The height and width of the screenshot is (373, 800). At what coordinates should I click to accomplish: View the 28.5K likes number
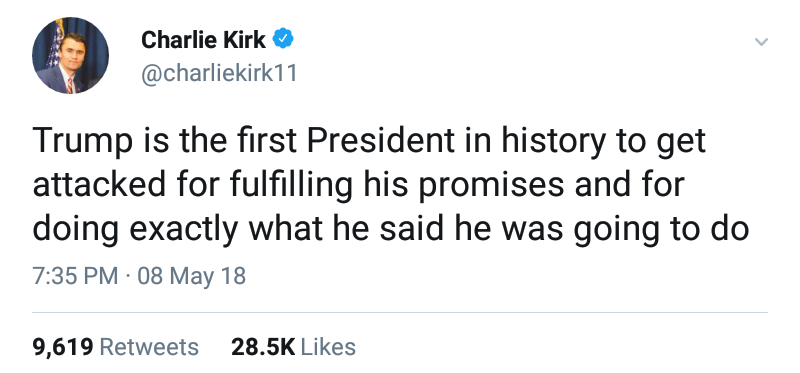(263, 347)
